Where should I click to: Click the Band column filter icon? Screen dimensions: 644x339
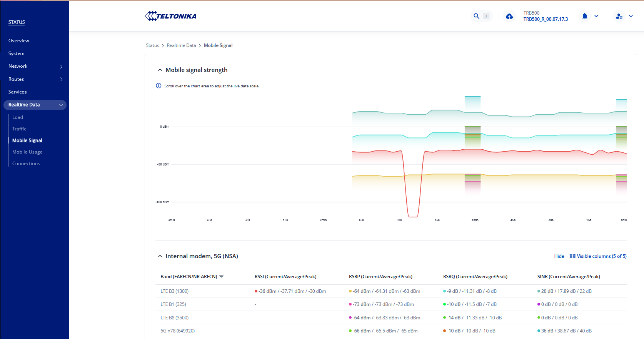coord(221,277)
